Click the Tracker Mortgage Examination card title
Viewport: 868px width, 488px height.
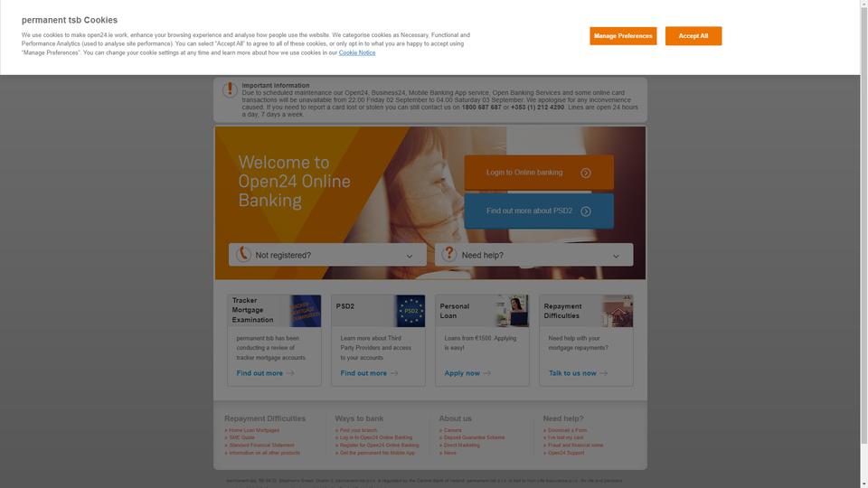tap(252, 310)
